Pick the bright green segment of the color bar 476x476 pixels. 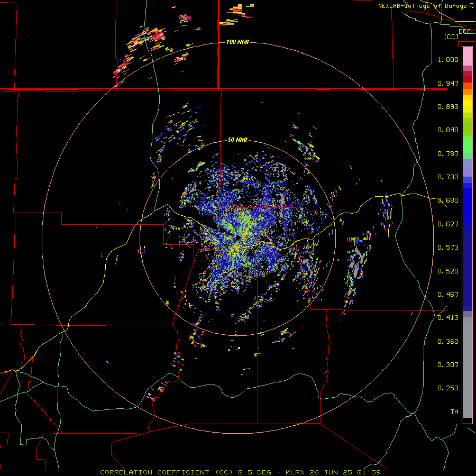467,145
